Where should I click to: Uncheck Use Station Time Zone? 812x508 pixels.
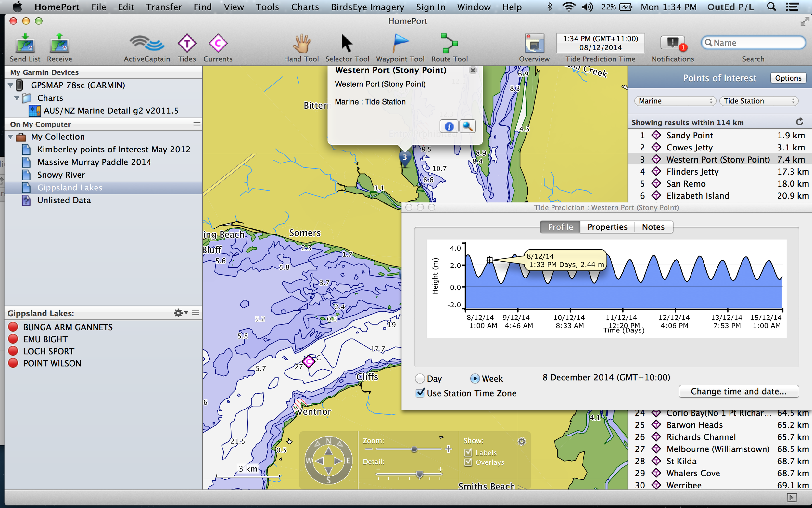pyautogui.click(x=420, y=393)
